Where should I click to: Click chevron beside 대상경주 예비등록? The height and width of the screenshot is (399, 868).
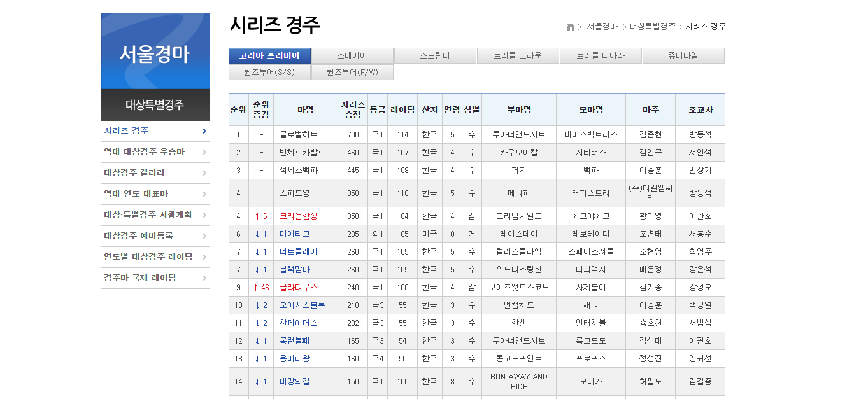(204, 236)
